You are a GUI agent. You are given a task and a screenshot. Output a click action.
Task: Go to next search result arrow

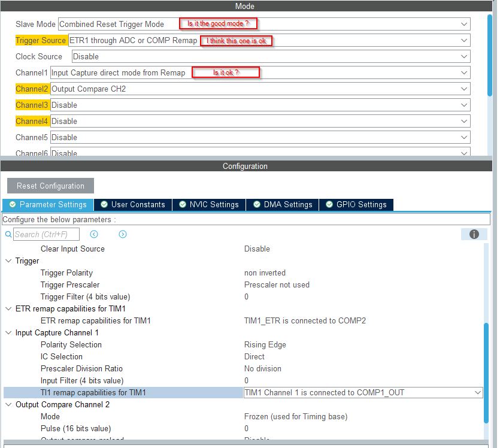pos(123,234)
